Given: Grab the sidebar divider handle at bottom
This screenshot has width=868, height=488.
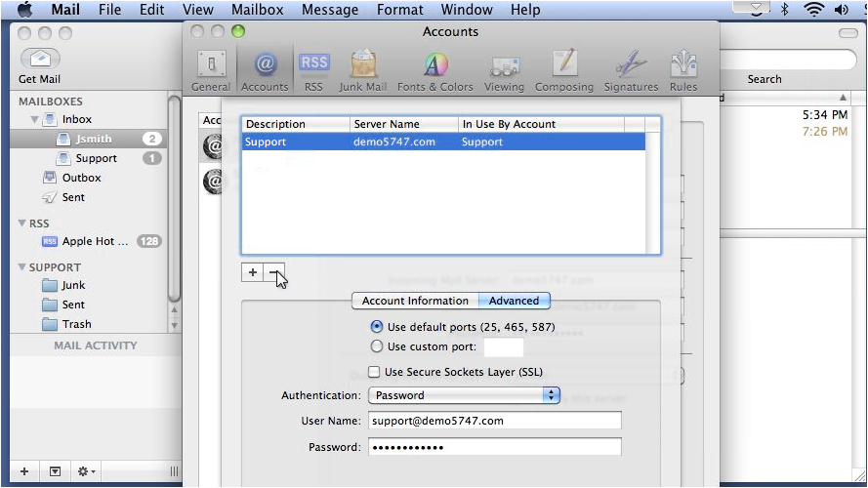Looking at the screenshot, I should pyautogui.click(x=174, y=471).
